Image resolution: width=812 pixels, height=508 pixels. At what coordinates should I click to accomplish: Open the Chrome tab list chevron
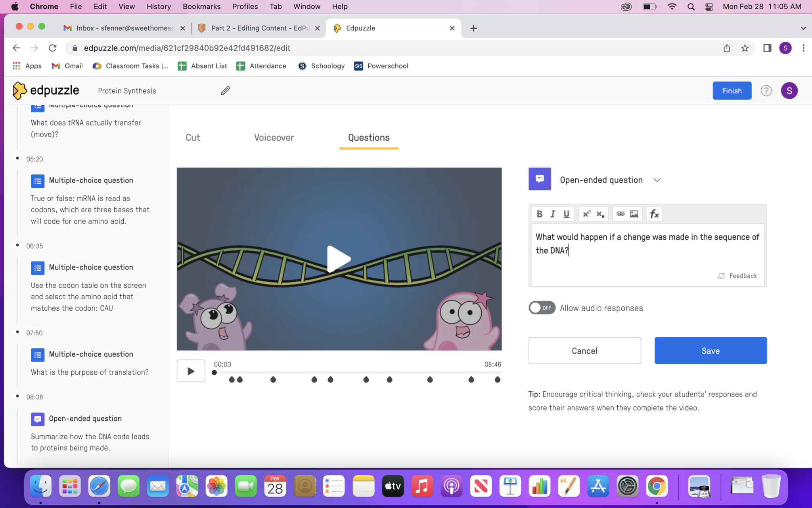(x=803, y=28)
